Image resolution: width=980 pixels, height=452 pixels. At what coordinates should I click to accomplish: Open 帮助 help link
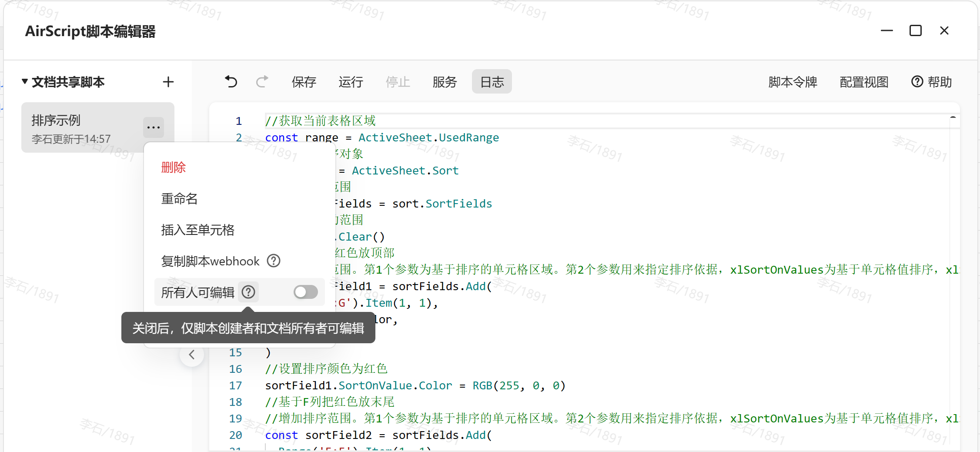point(931,82)
